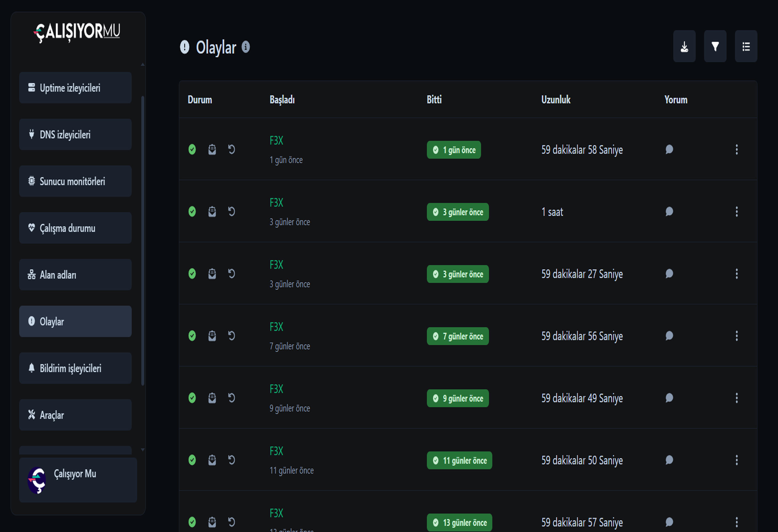
Task: Open three-dot menu for 59 dakikalar 27 Saniye row
Action: (737, 274)
